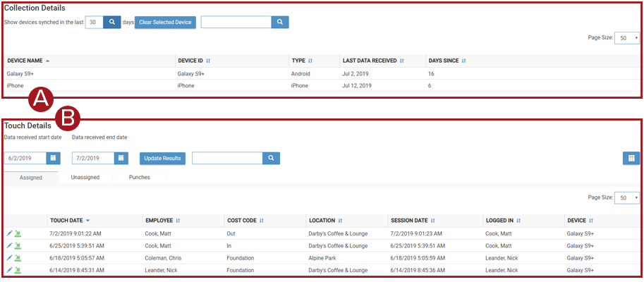Sort touches by Employee column
Image resolution: width=644 pixels, height=282 pixels.
point(163,221)
